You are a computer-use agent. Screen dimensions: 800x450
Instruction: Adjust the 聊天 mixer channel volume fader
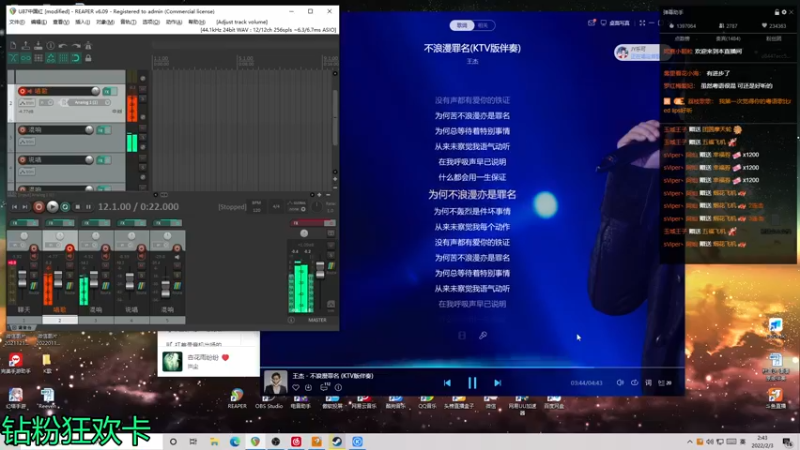[22, 279]
